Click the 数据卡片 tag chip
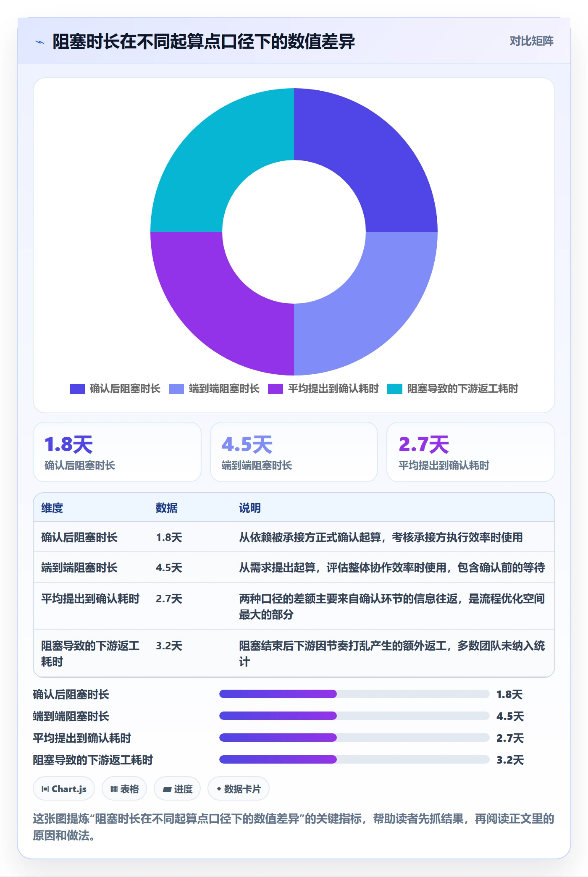This screenshot has height=877, width=588. pos(239,789)
